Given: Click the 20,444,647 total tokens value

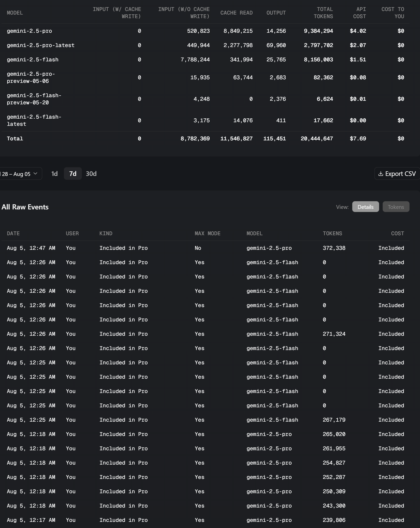Looking at the screenshot, I should (317, 139).
